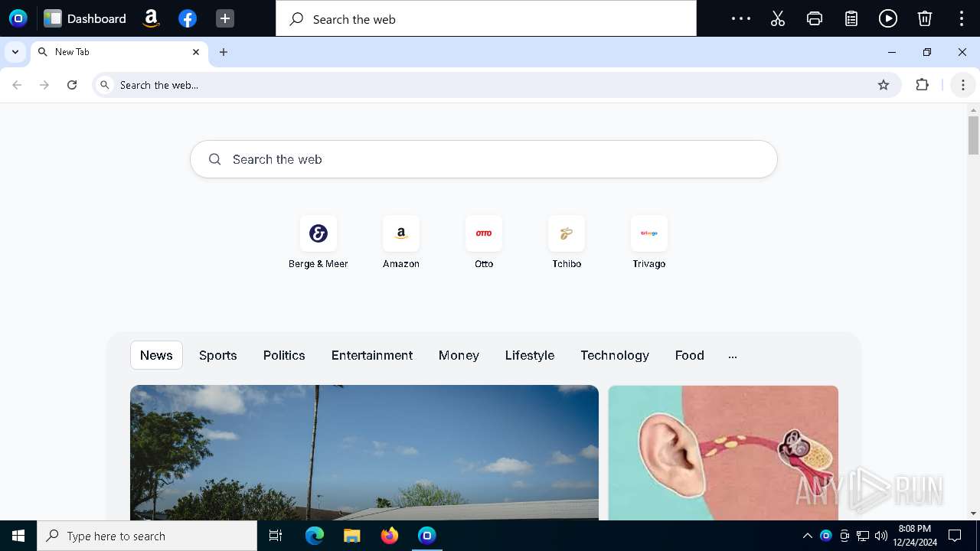
Task: Close the New Tab tab
Action: pyautogui.click(x=196, y=52)
